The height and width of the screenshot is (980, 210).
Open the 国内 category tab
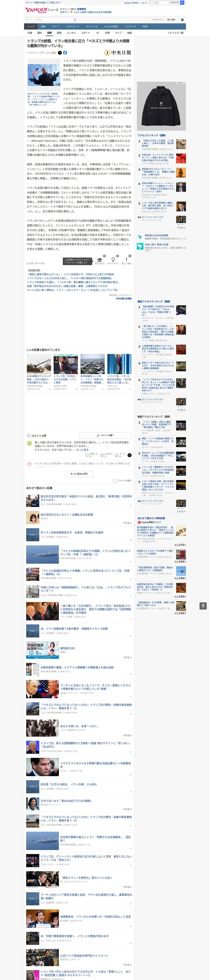pos(40,33)
